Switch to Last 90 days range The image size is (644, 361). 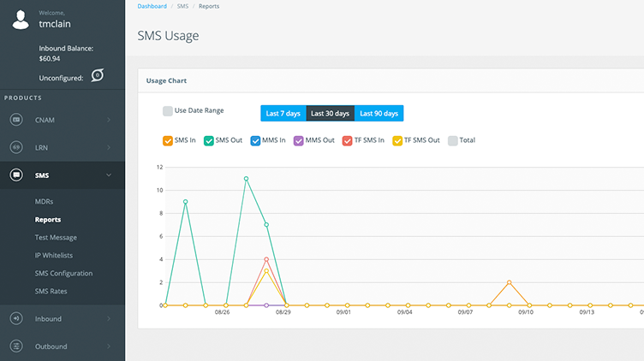point(379,113)
